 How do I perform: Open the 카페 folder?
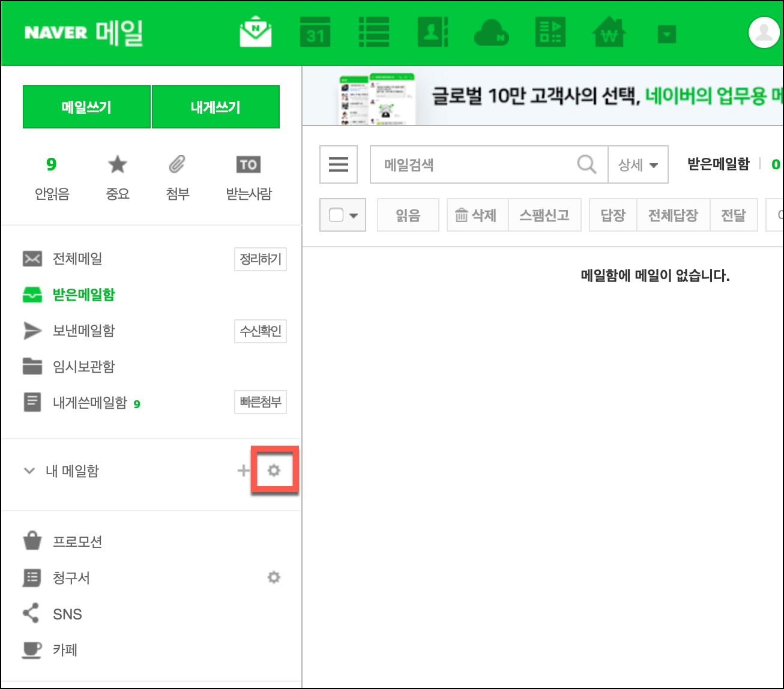tap(65, 650)
